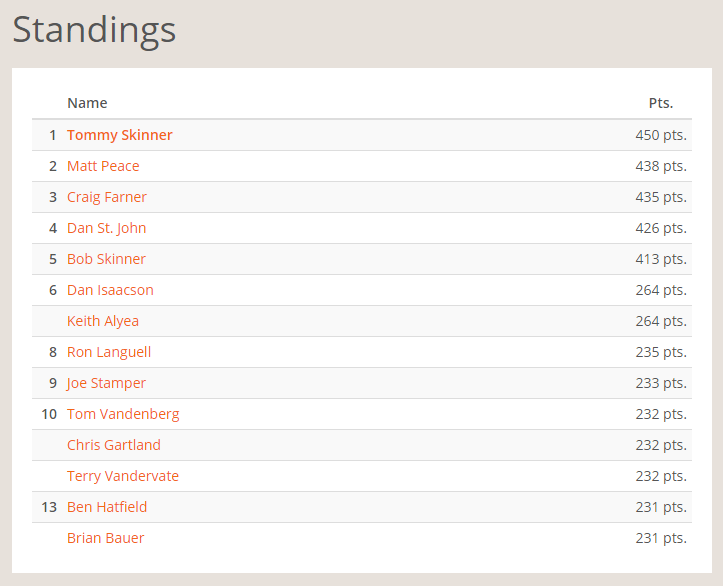The width and height of the screenshot is (723, 586).
Task: Open Ben Hatfield's player page
Action: click(x=107, y=507)
